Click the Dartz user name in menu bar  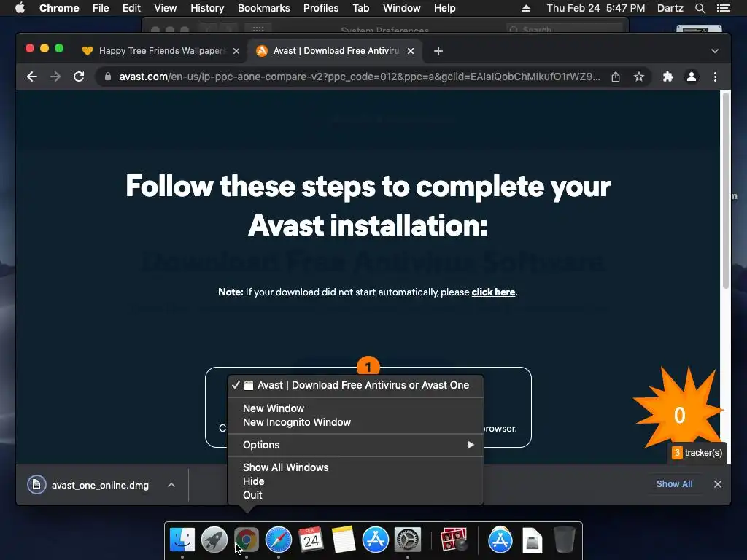pos(670,8)
